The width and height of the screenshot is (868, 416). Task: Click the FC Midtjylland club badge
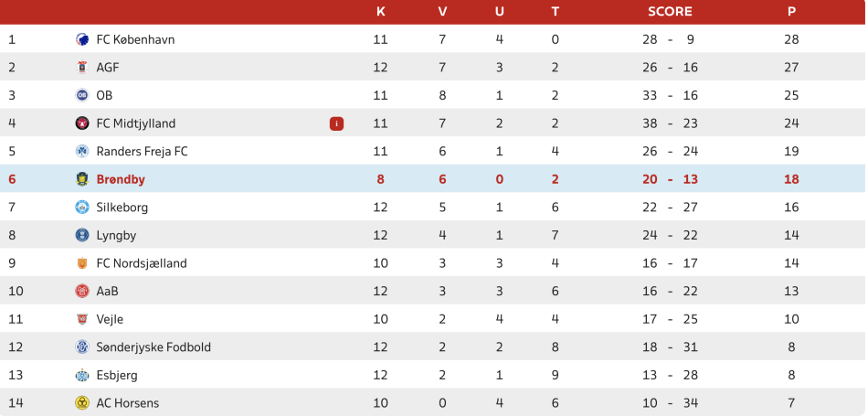coord(82,123)
